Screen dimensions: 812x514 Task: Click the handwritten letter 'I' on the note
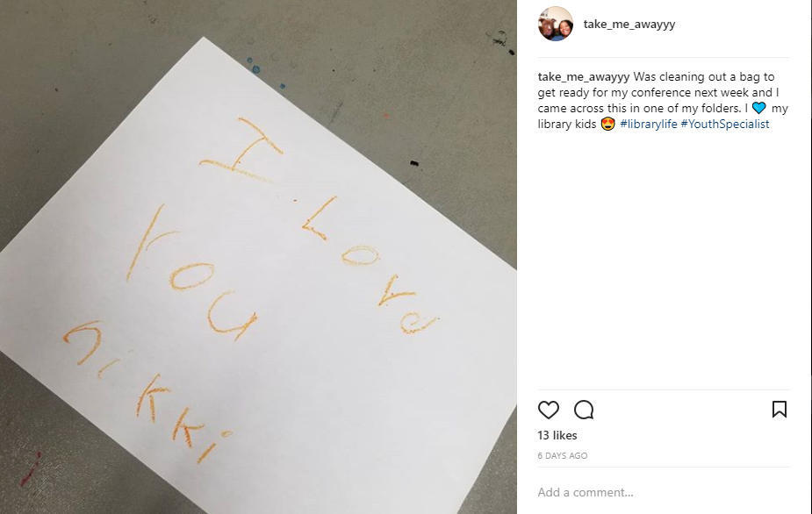[241, 150]
